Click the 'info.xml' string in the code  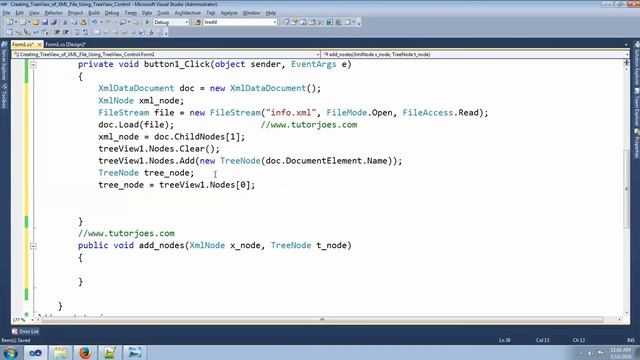pos(291,113)
